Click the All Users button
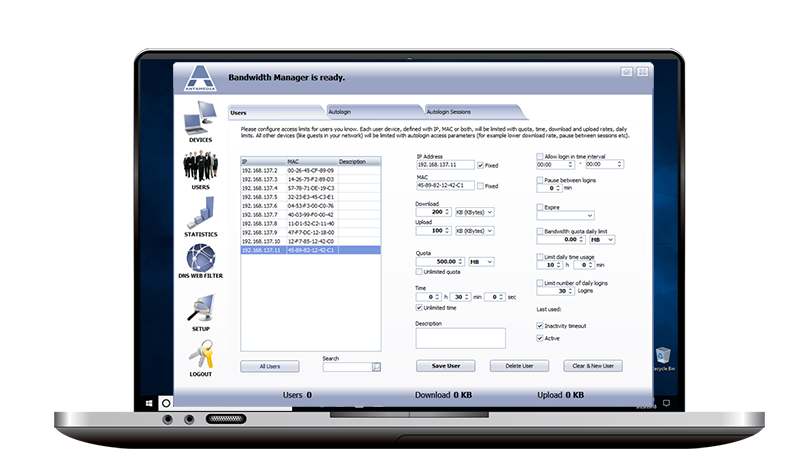The height and width of the screenshot is (476, 800). [270, 366]
